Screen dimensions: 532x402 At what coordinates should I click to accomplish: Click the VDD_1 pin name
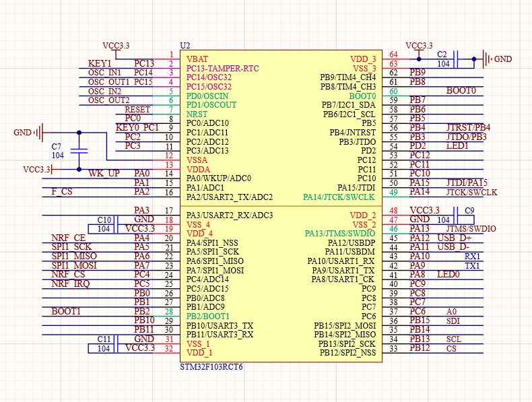(x=199, y=353)
